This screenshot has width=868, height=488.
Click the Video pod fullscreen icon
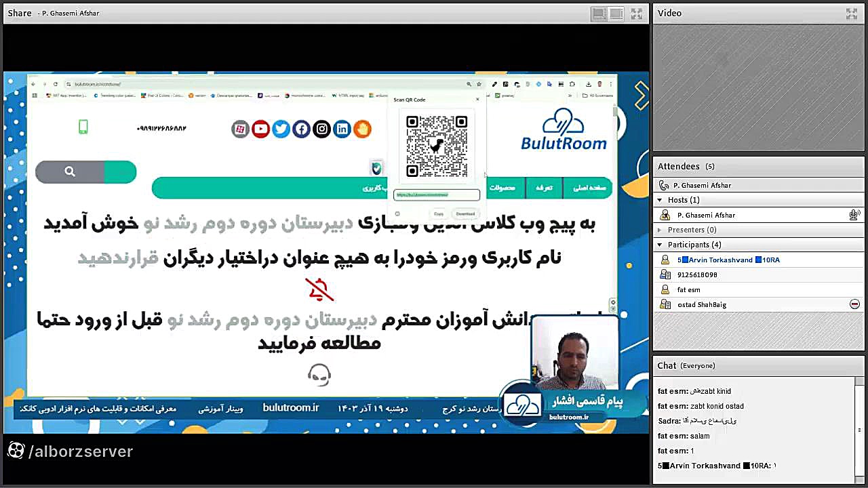point(852,13)
